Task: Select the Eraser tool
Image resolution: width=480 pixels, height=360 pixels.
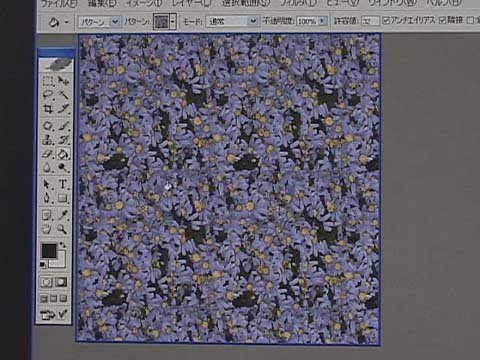Action: [x=48, y=154]
